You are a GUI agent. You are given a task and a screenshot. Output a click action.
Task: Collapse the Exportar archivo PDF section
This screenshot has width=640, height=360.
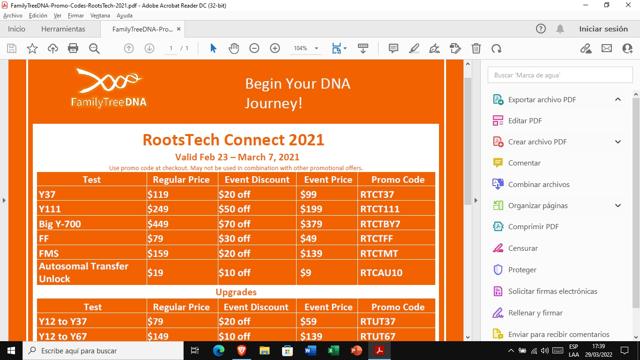[x=618, y=99]
